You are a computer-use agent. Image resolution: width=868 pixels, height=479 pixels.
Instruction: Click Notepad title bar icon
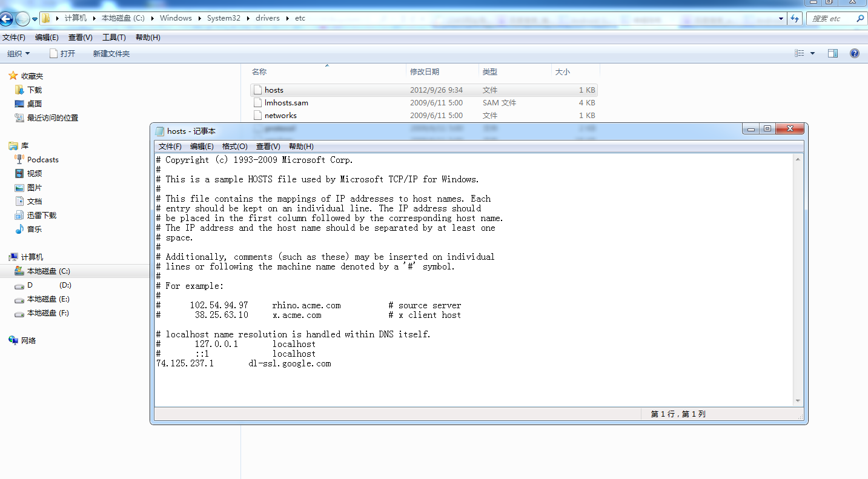(160, 131)
